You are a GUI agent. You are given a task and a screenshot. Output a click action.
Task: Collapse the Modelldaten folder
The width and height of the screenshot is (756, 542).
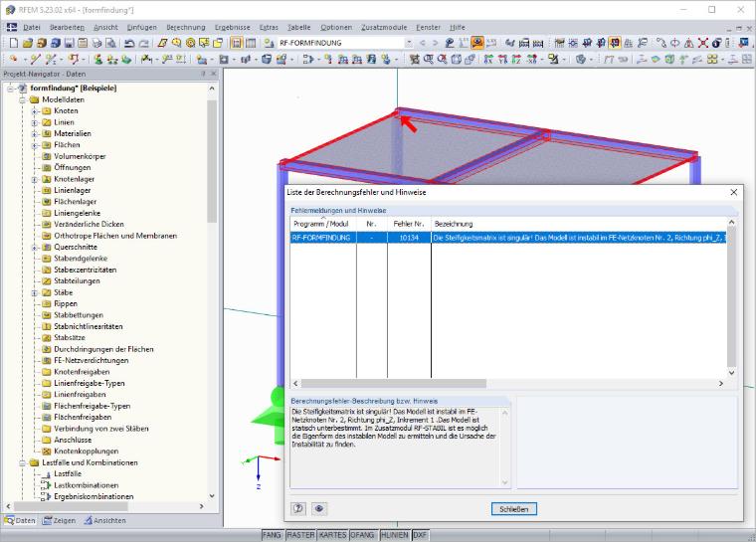point(22,99)
